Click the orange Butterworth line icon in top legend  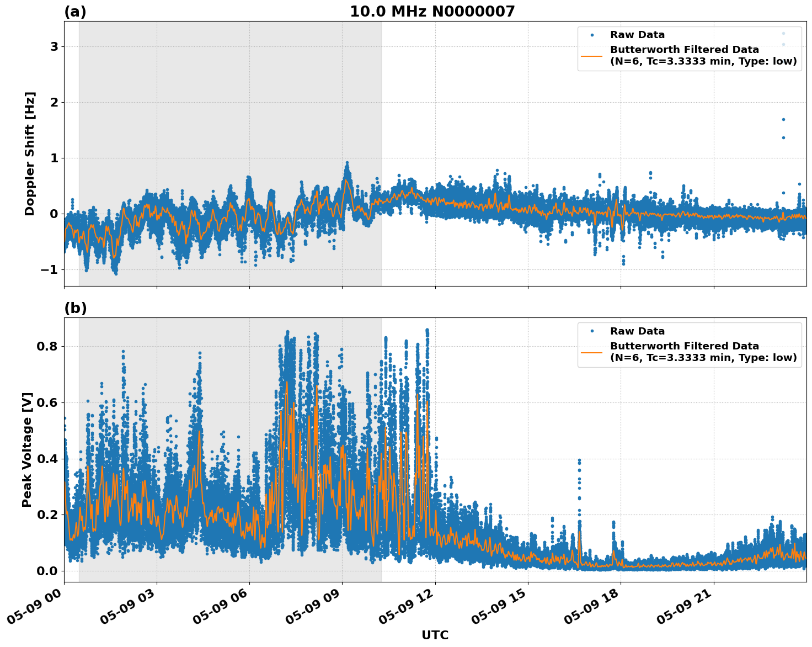[592, 56]
